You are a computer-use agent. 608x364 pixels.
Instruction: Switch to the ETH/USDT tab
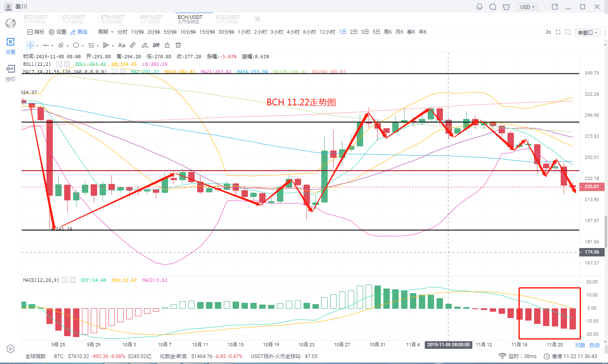pyautogui.click(x=113, y=19)
